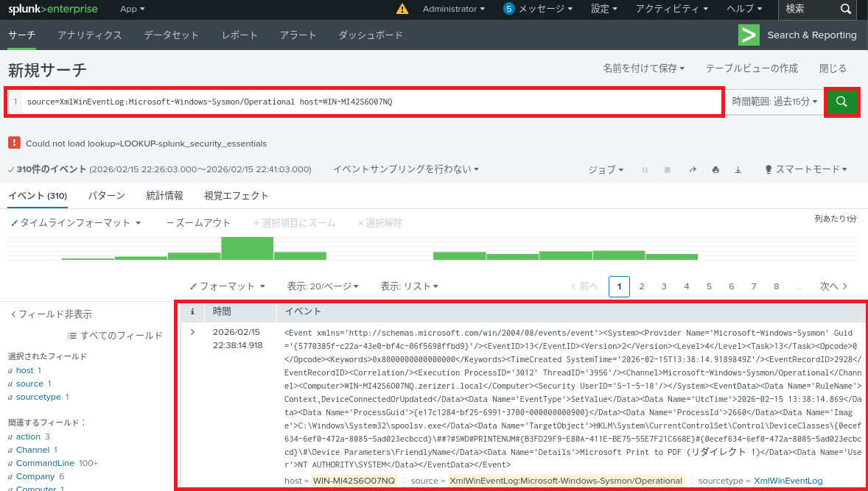
Task: Click inside the search query input
Action: (368, 102)
